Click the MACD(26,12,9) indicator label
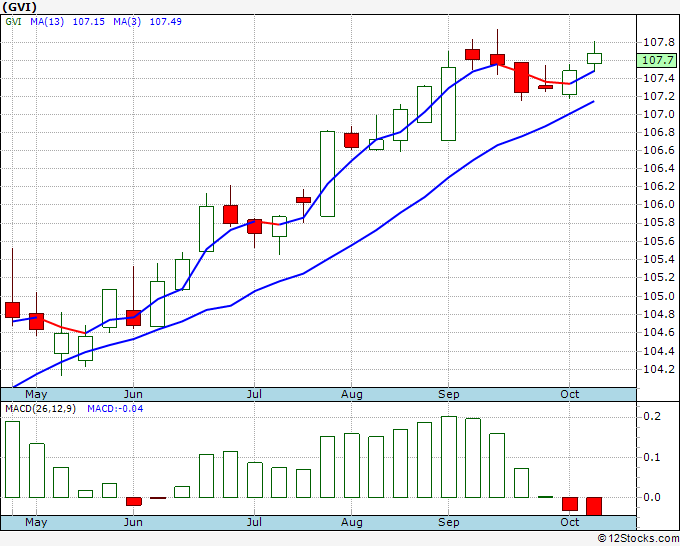This screenshot has height=546, width=680. [40, 409]
